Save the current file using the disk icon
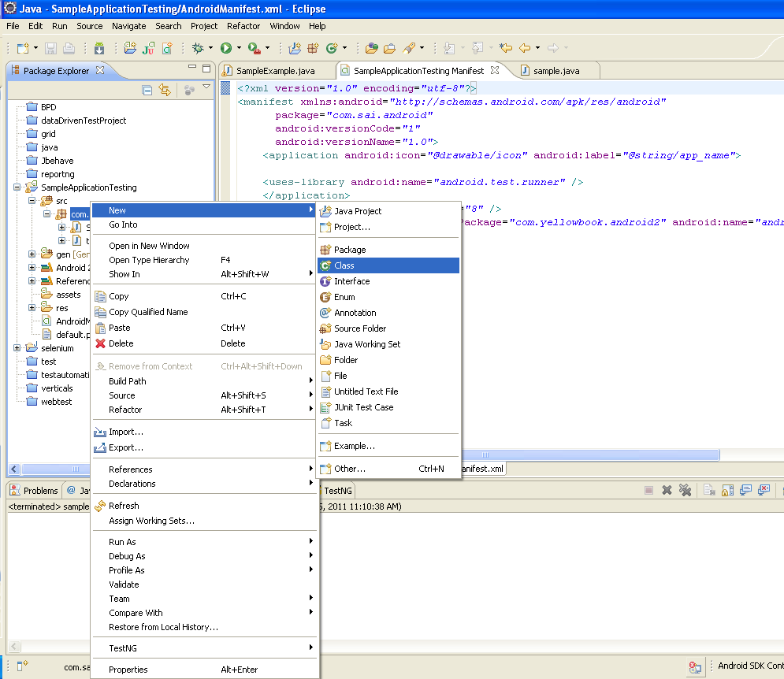The width and height of the screenshot is (784, 679). click(x=50, y=49)
